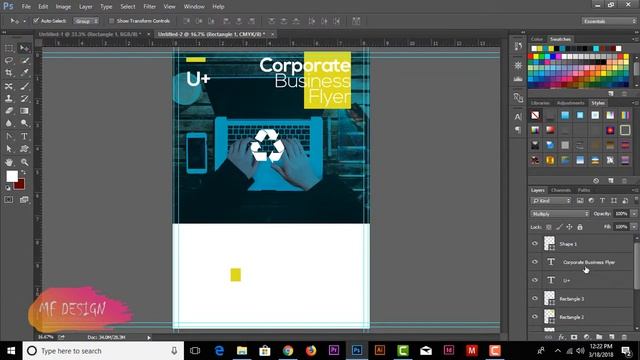This screenshot has width=640, height=360.
Task: Open the Fill slider dropdown arrow
Action: pyautogui.click(x=634, y=227)
